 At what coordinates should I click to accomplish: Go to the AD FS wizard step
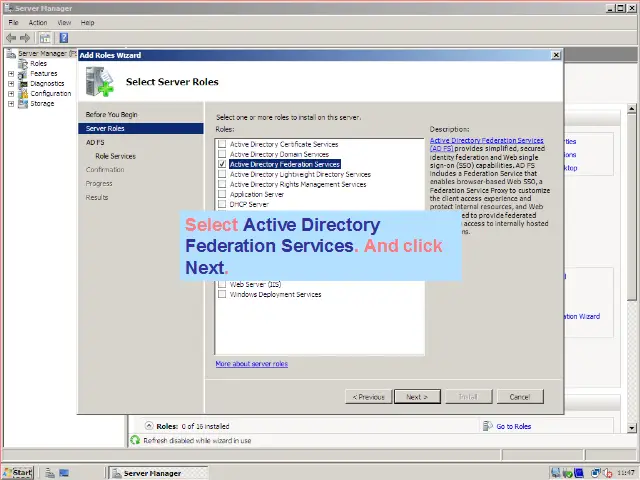coord(95,142)
